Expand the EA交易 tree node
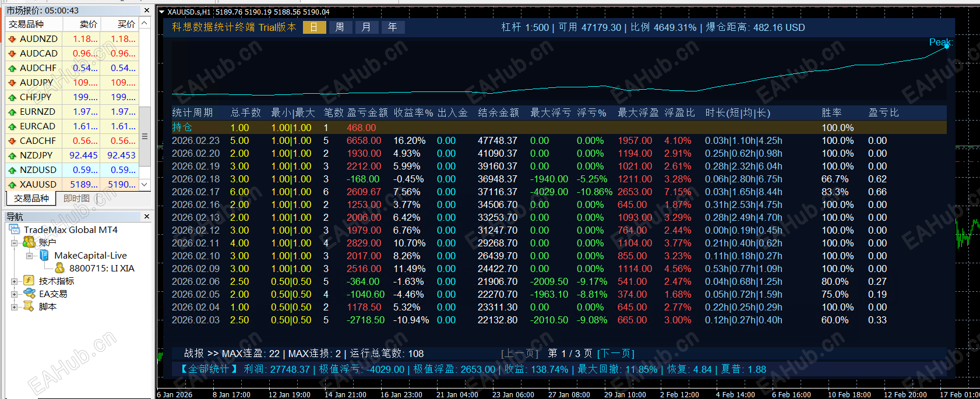The width and height of the screenshot is (980, 399). pyautogui.click(x=14, y=294)
